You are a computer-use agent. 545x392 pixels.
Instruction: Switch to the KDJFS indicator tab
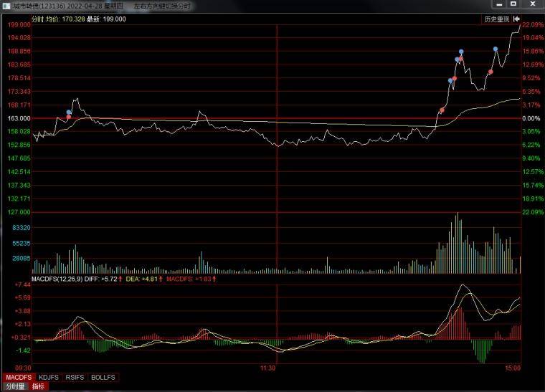tap(48, 377)
